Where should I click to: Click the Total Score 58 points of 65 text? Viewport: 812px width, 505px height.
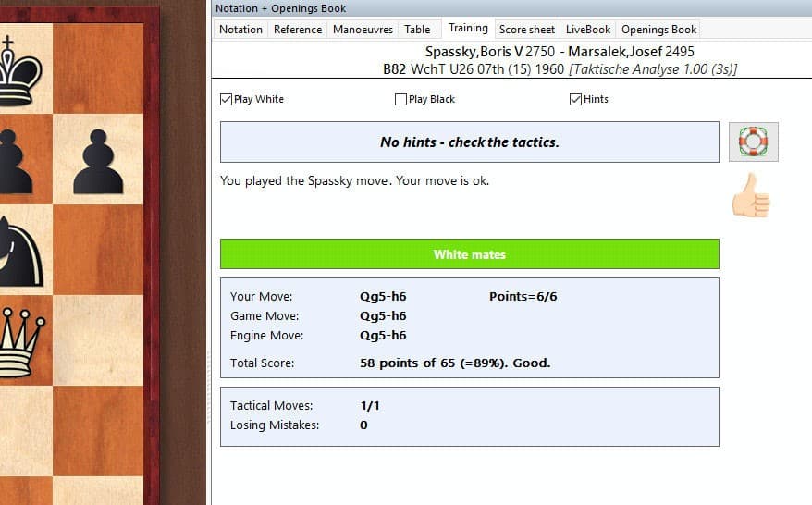click(455, 363)
